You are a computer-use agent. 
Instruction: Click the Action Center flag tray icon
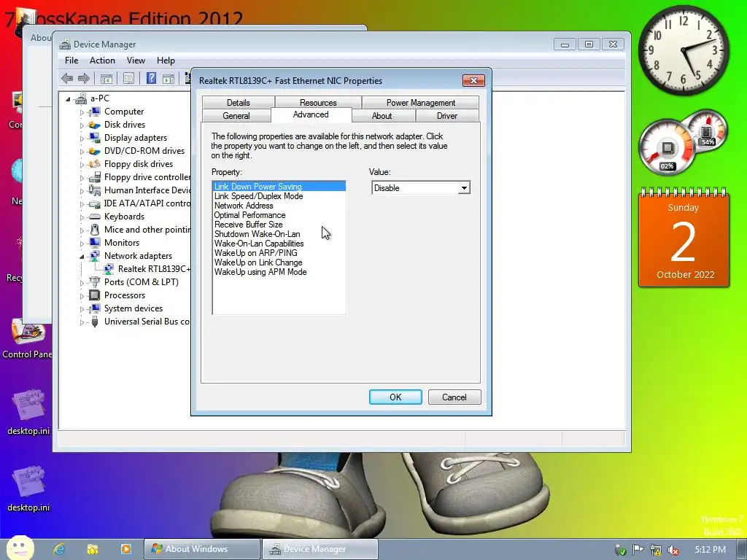tap(638, 550)
